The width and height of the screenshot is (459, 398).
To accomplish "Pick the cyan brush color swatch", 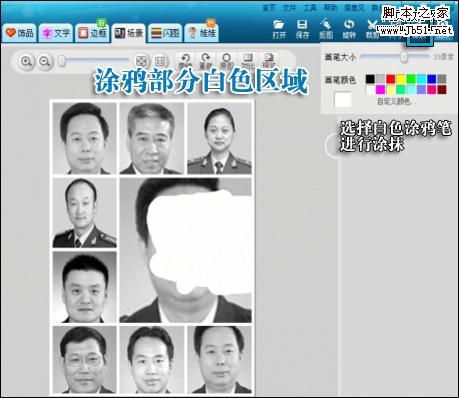I will tap(421, 79).
